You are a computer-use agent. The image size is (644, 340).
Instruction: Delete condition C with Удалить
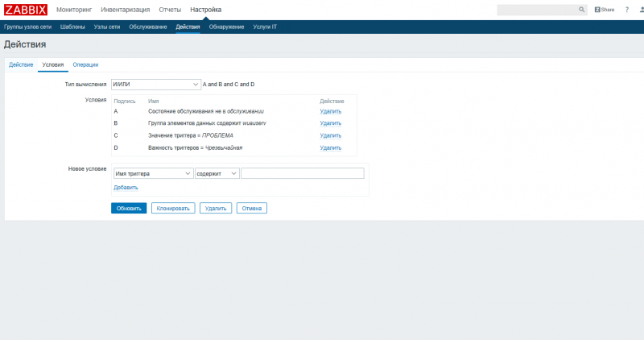point(331,135)
